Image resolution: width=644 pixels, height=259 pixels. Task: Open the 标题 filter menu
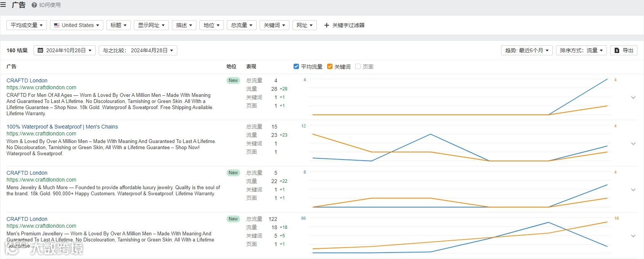tap(119, 25)
